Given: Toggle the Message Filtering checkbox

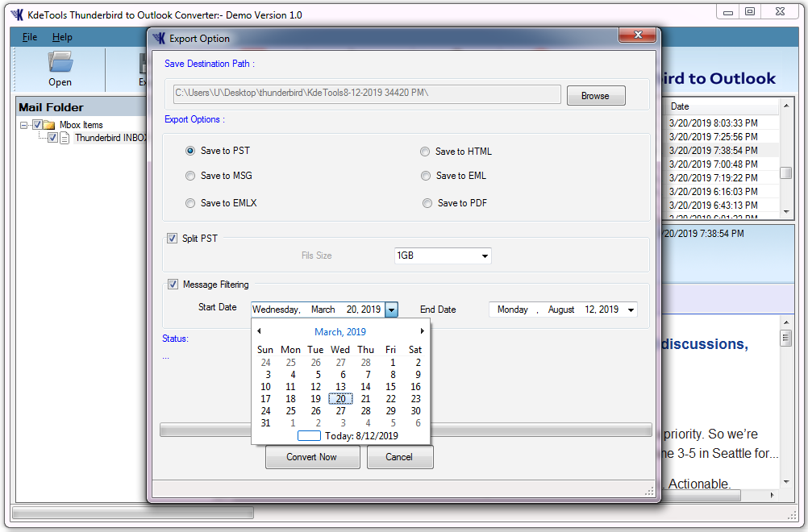Looking at the screenshot, I should coord(173,285).
